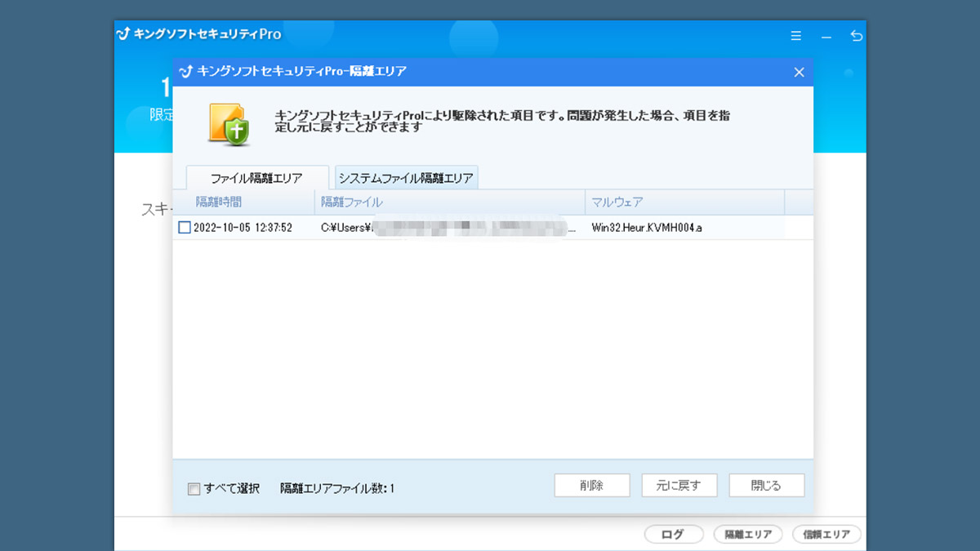Open 隔離エリア button in main window

[748, 535]
